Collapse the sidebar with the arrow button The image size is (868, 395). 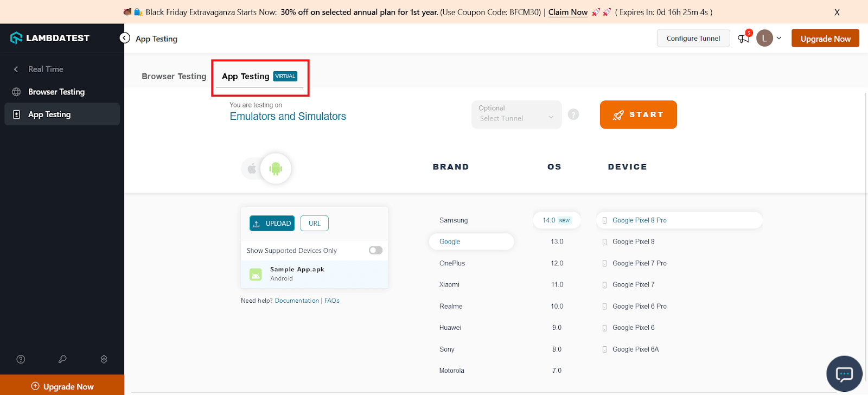(x=125, y=38)
